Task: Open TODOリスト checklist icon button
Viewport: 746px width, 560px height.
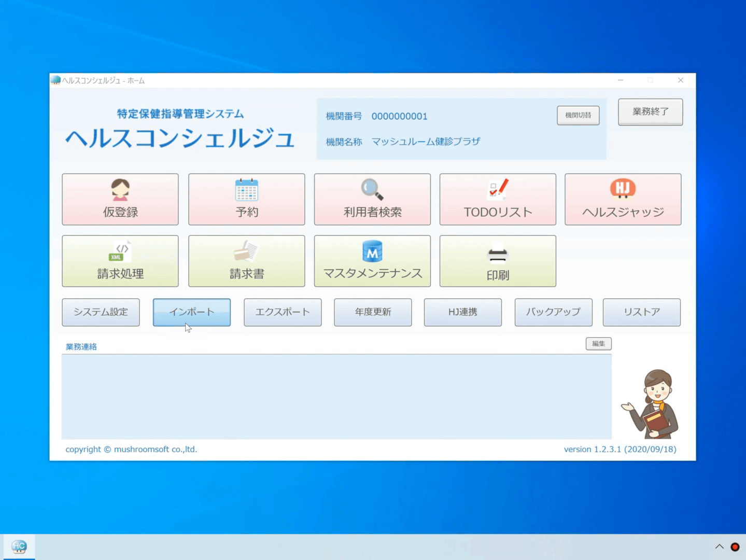Action: click(498, 199)
